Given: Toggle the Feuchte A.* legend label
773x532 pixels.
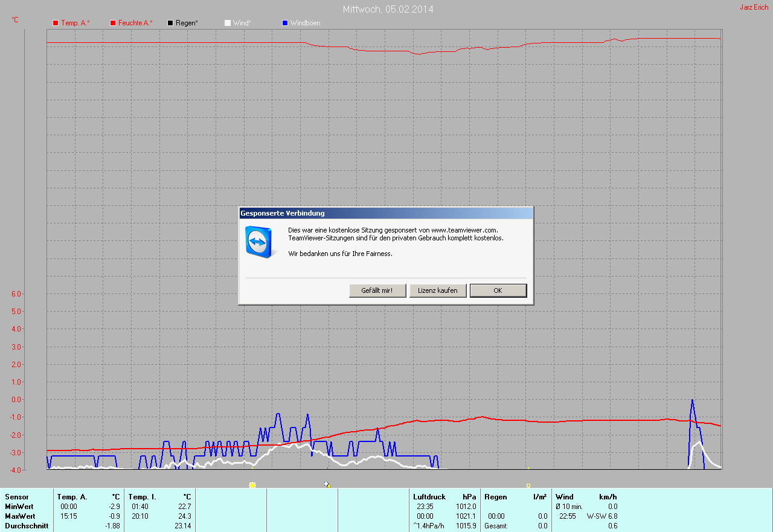Looking at the screenshot, I should [x=135, y=23].
